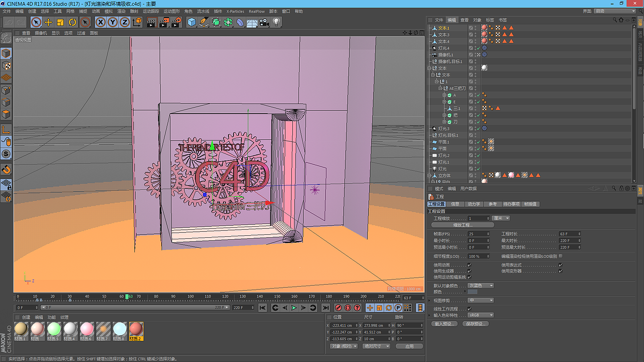Toggle Z axis lock
The image size is (644, 362).
[124, 22]
